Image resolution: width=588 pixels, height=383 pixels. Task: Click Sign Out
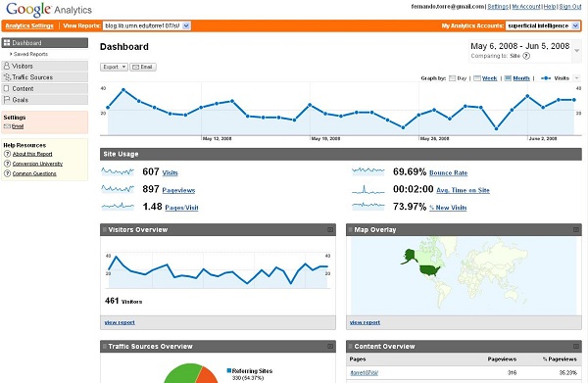pyautogui.click(x=570, y=7)
